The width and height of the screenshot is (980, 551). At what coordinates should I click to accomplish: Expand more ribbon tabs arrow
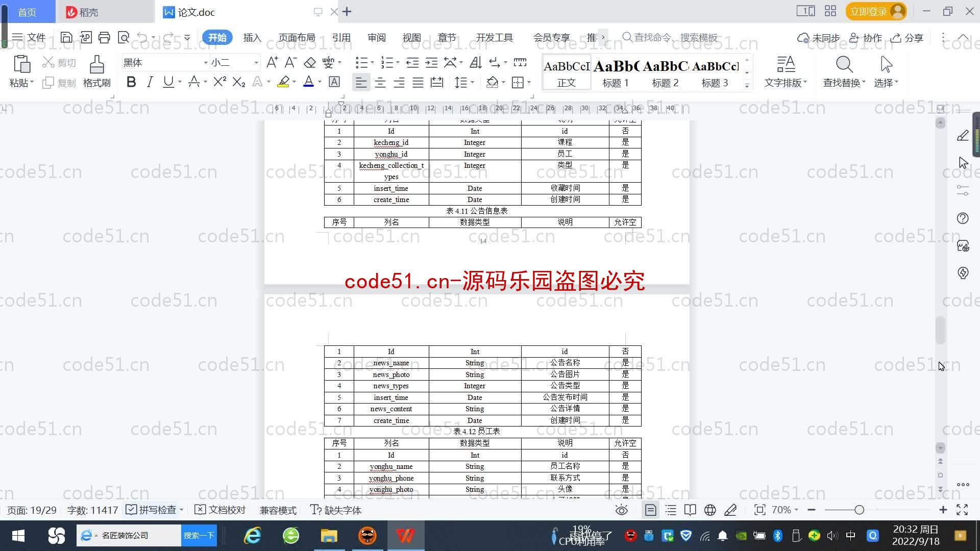(x=603, y=37)
